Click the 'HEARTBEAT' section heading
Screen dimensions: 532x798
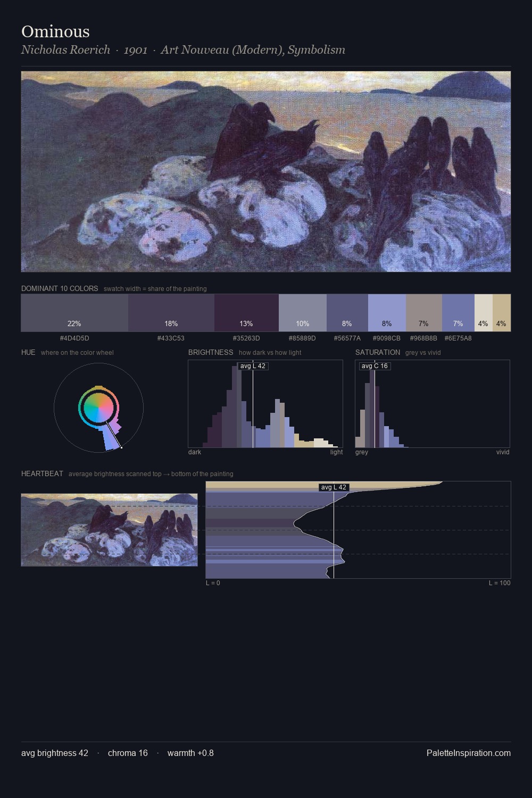[42, 473]
